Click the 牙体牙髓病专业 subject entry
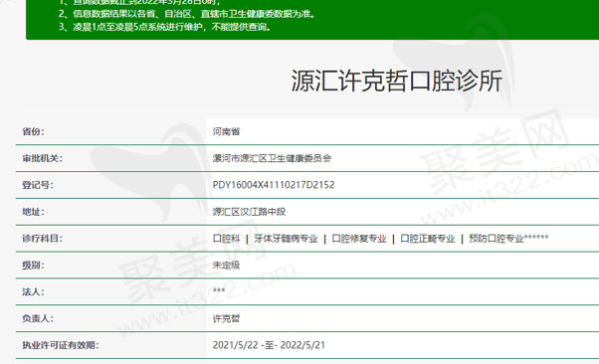 pyautogui.click(x=286, y=239)
